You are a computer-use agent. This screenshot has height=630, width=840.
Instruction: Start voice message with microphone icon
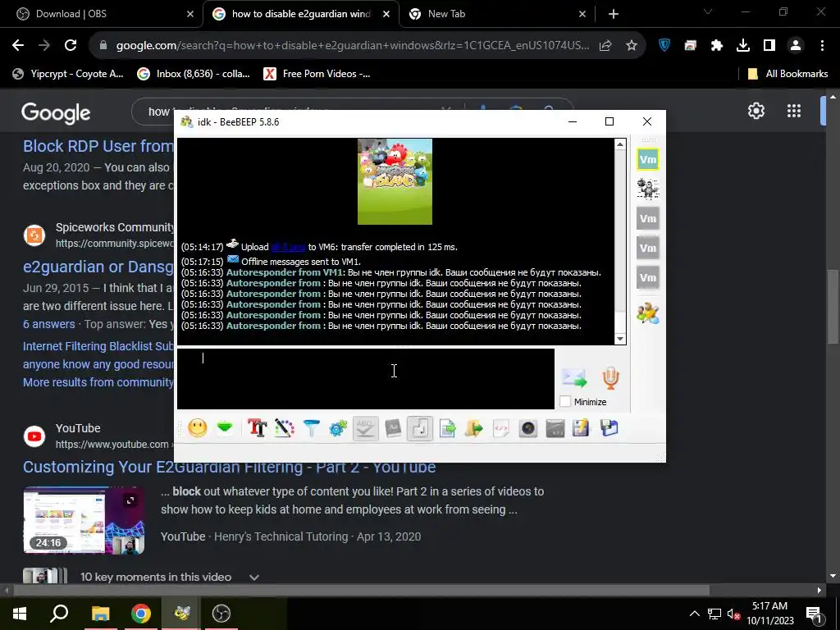click(610, 378)
